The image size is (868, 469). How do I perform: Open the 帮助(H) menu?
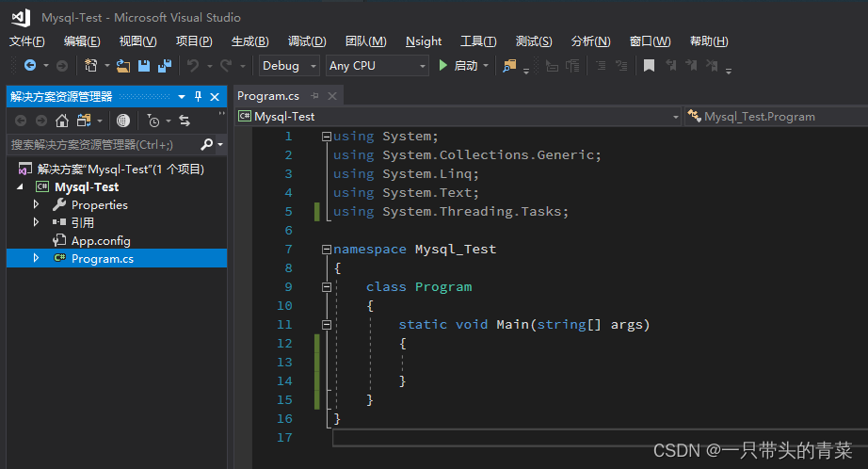pyautogui.click(x=709, y=41)
